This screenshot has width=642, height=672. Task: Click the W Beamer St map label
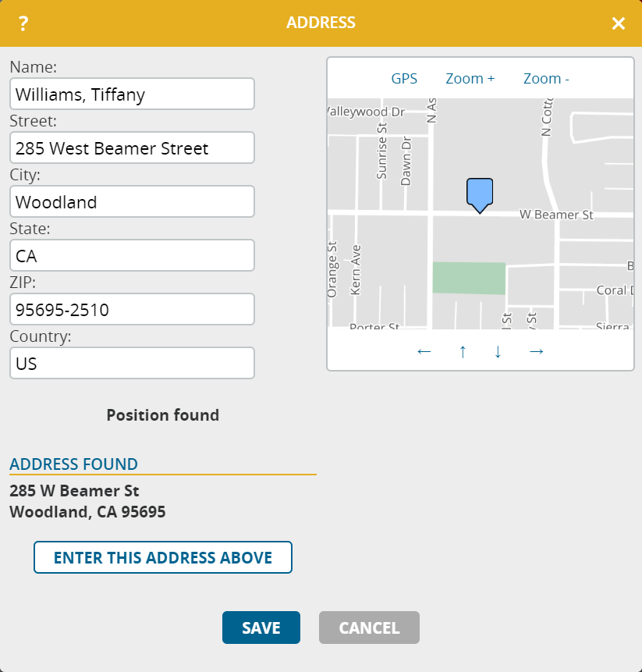coord(556,215)
